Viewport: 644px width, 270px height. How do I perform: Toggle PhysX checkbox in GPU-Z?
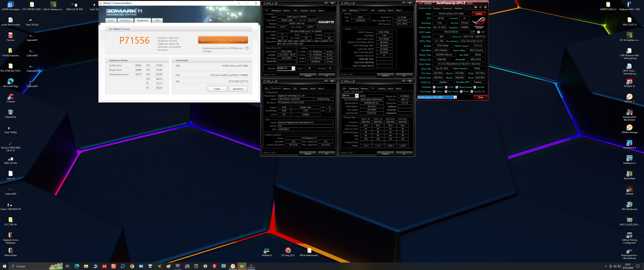[x=461, y=91]
